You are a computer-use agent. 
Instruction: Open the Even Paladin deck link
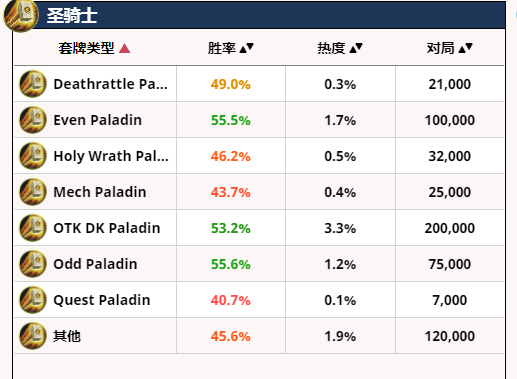[98, 120]
